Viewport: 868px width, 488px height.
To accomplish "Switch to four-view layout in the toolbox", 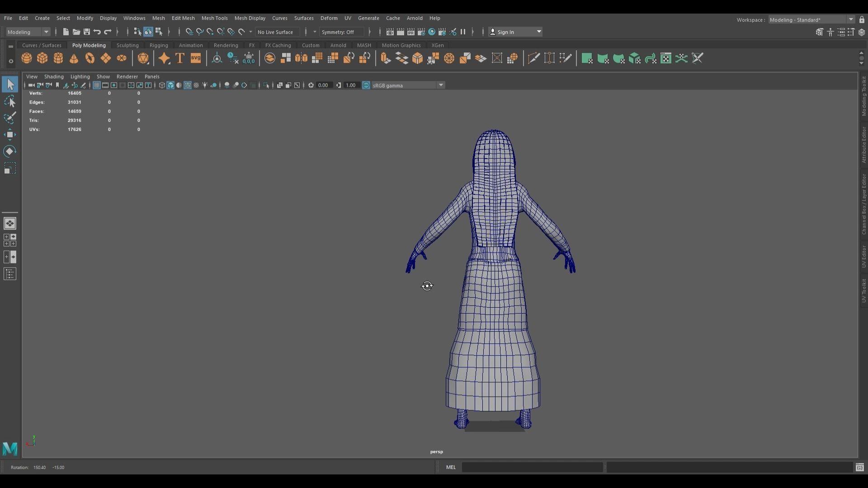I will (x=10, y=240).
